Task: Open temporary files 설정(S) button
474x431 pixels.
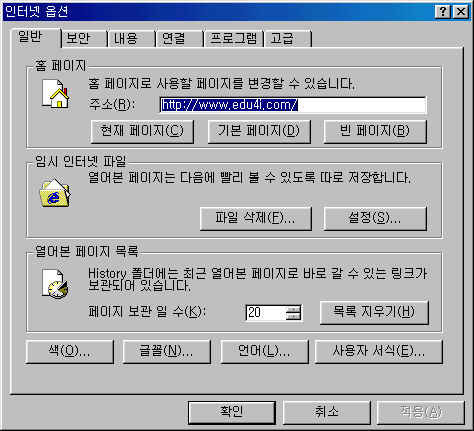Action: (375, 218)
